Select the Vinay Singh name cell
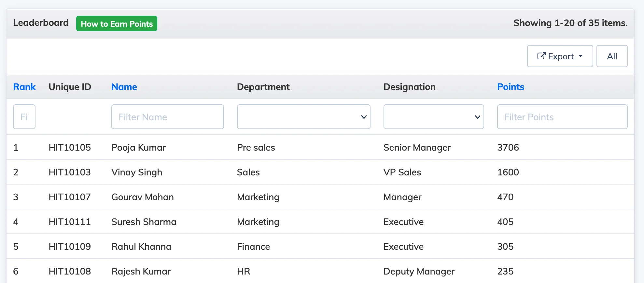The height and width of the screenshot is (283, 644). click(x=137, y=172)
